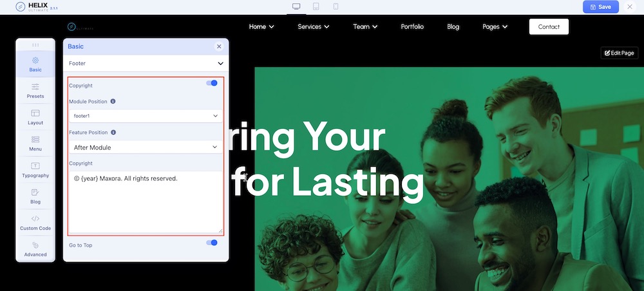
Task: Open the Portfolio menu item
Action: 412,26
